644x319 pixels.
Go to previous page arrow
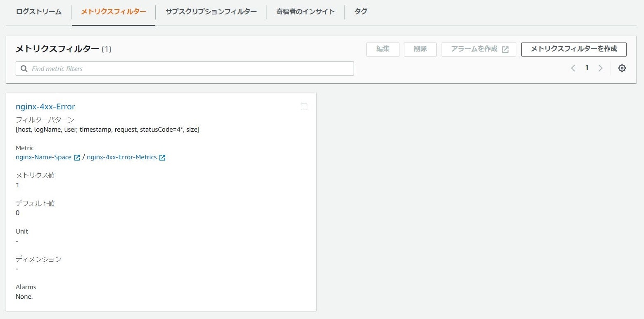tap(573, 68)
